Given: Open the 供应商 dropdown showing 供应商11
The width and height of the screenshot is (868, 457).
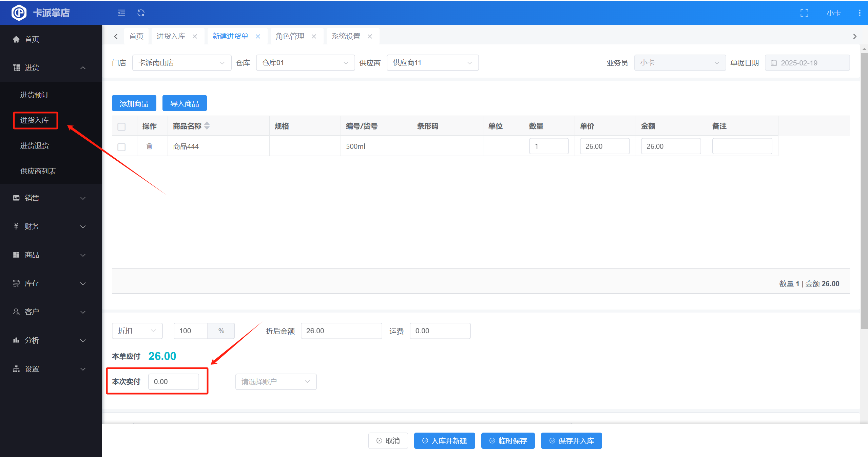Looking at the screenshot, I should pos(432,63).
